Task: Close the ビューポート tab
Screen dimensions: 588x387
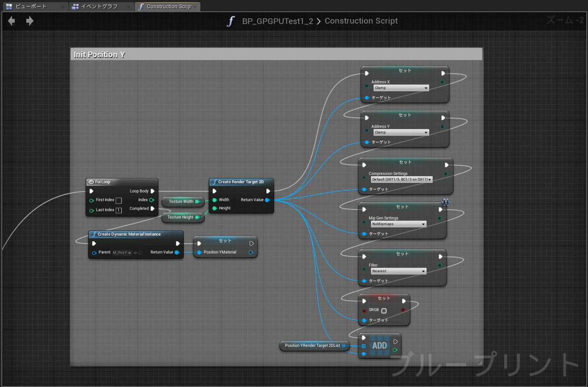Action: (63, 7)
